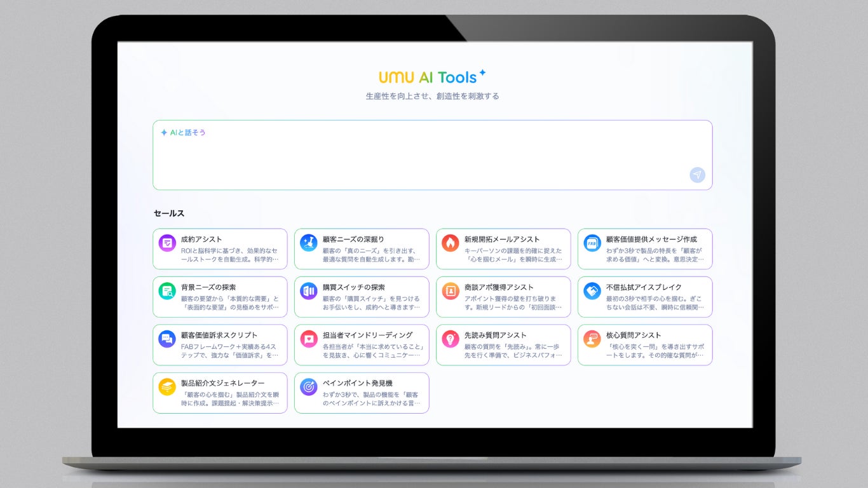The image size is (868, 488).
Task: Select the blue 顧客ニーズの深掘り icon
Action: click(309, 243)
